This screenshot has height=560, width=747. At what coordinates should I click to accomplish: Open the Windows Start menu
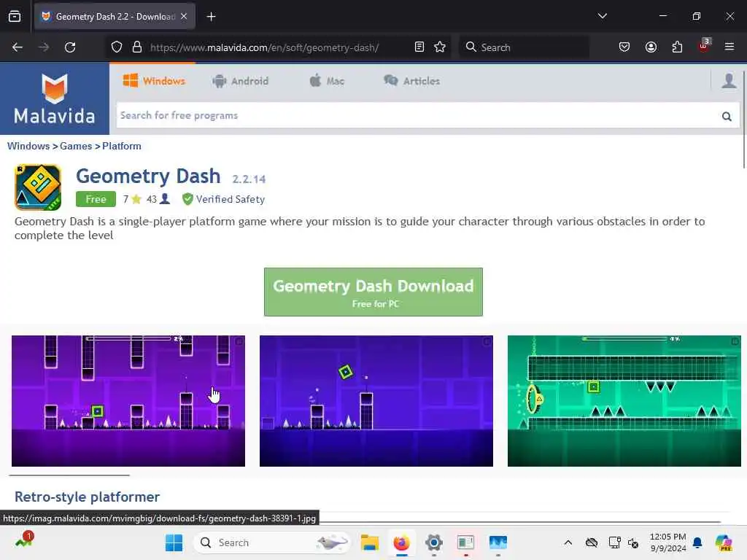pos(174,542)
